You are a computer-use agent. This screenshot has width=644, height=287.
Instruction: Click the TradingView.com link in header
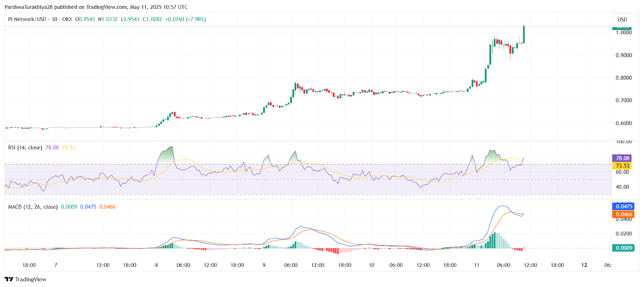click(105, 7)
